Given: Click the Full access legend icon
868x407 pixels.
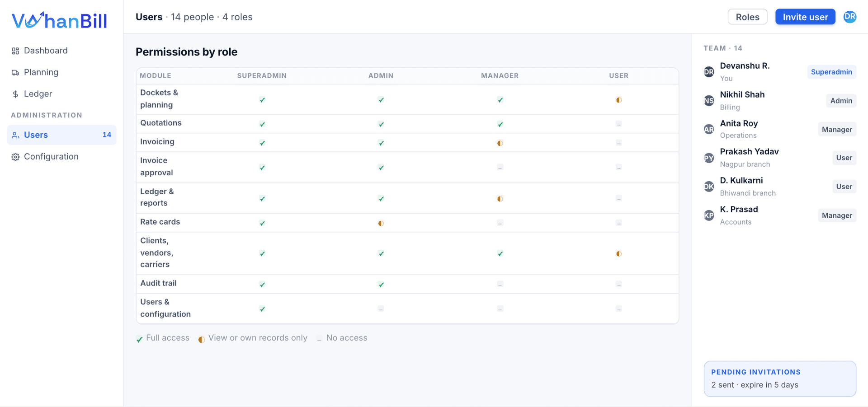Looking at the screenshot, I should point(139,339).
